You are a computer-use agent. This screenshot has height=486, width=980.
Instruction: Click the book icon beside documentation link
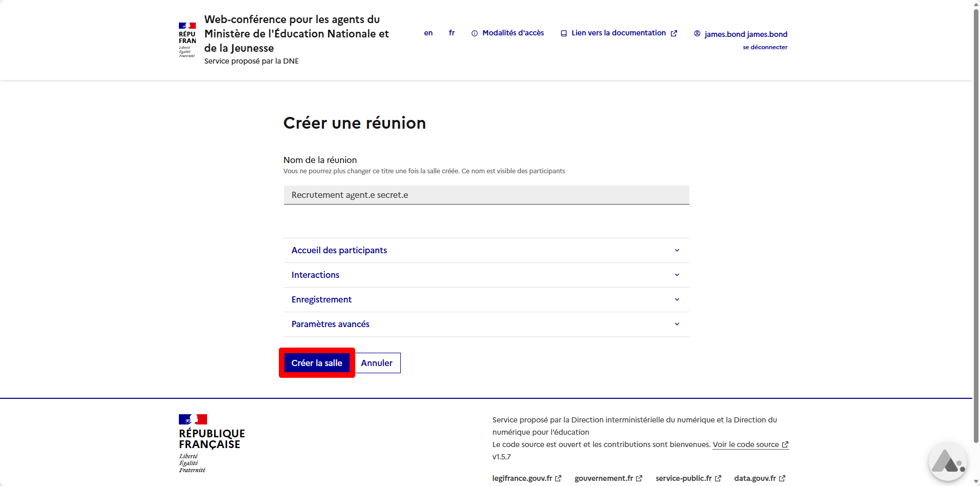[564, 33]
